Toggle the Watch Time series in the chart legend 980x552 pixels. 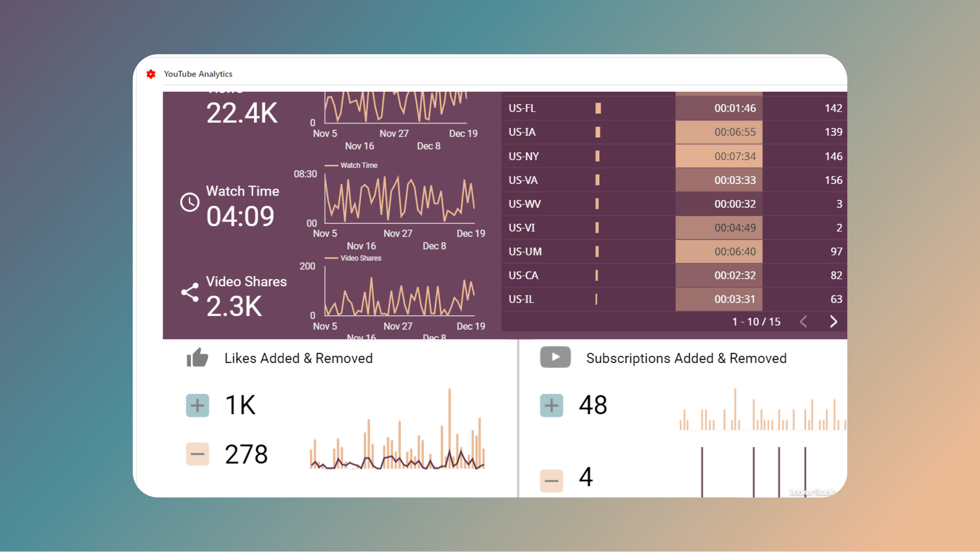[351, 165]
